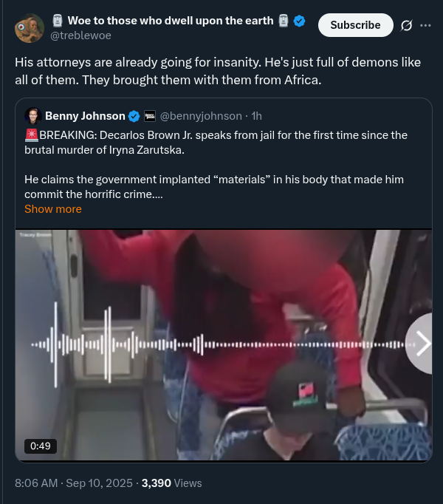Click the @treblewoe handle
The image size is (443, 504).
80,35
